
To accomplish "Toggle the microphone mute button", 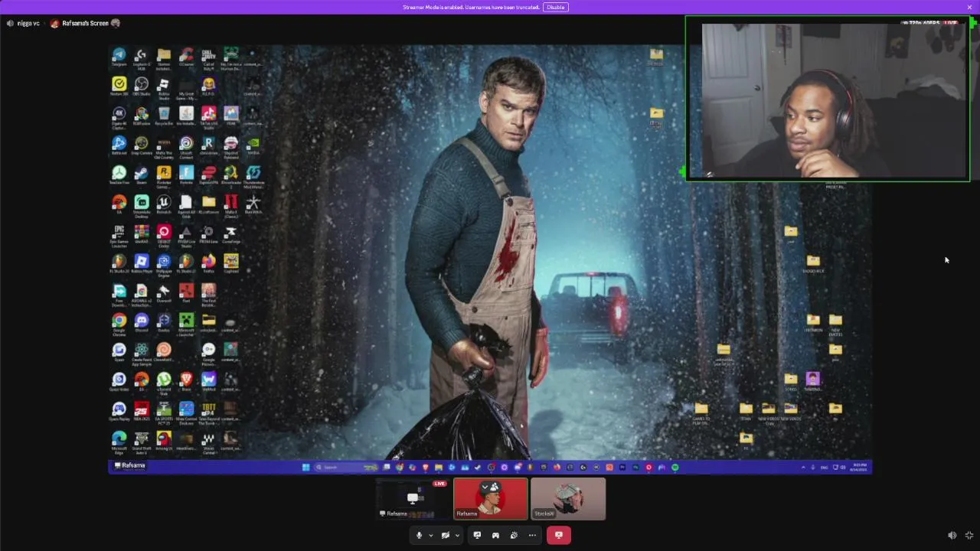I will [419, 535].
